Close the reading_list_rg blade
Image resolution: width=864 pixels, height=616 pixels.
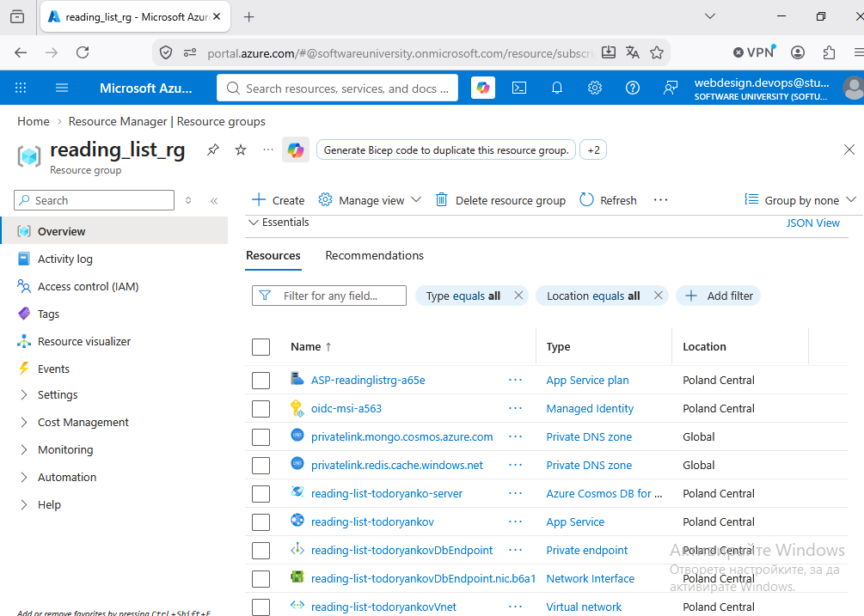(849, 149)
